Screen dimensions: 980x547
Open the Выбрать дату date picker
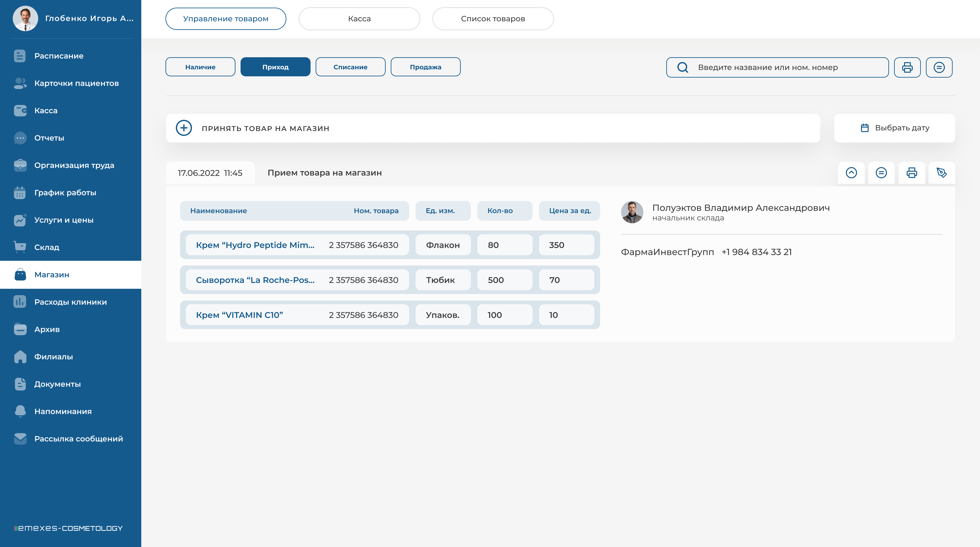(x=894, y=128)
